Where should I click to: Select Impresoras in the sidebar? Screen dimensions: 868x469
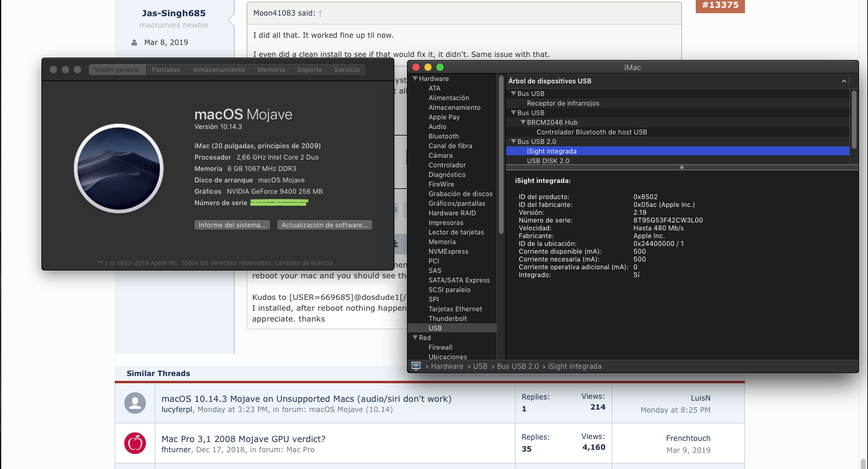point(446,223)
